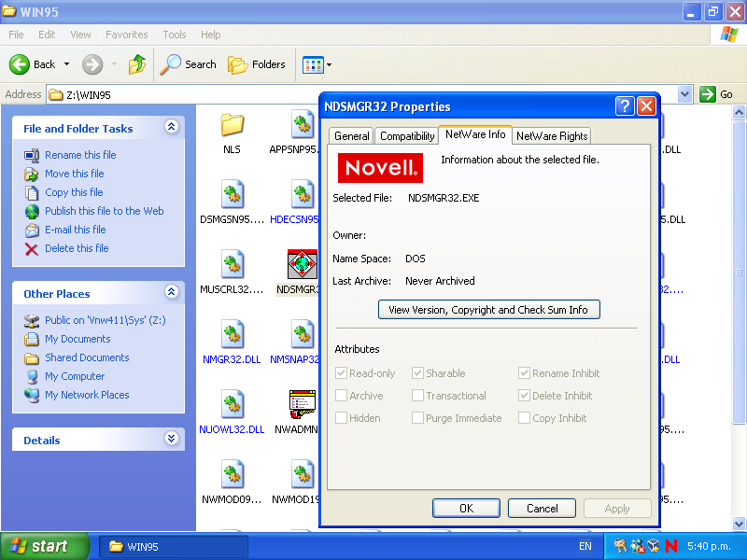Viewport: 747px width, 560px height.
Task: Select the NUOWL32.DLL file icon
Action: [232, 404]
